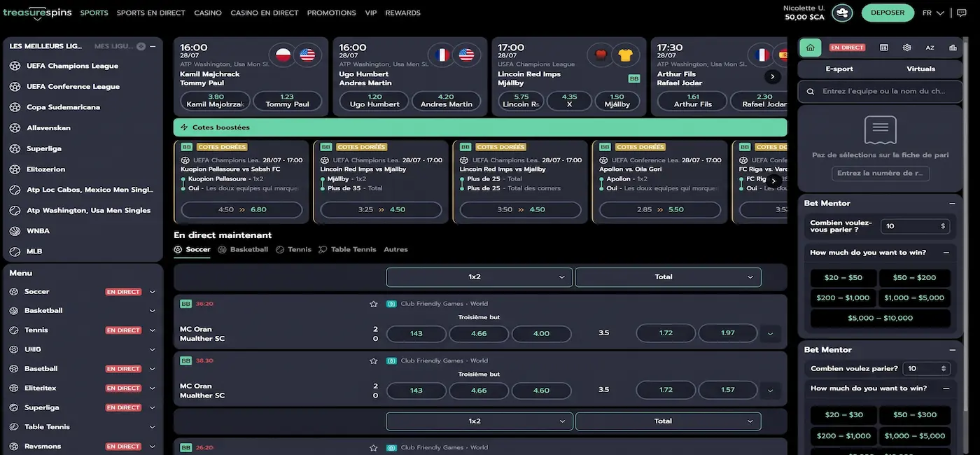Click the team search input field

[x=879, y=91]
